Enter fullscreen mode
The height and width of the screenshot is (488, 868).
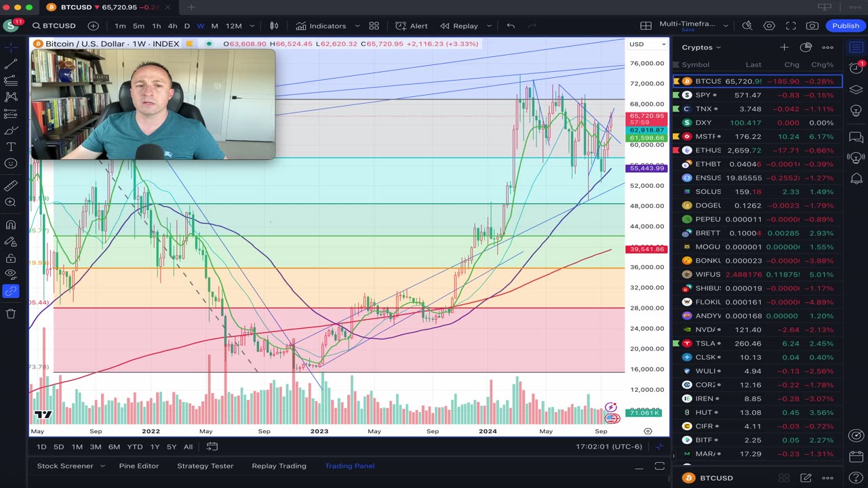(x=791, y=26)
